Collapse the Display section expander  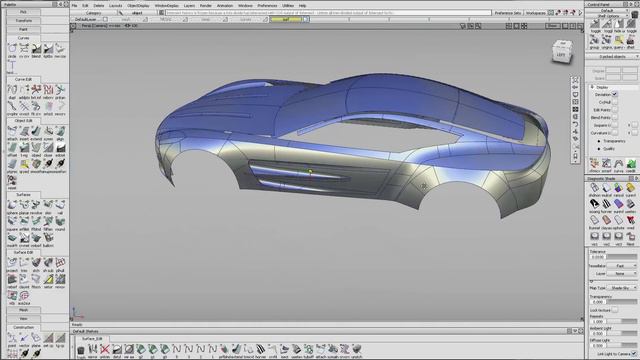tap(592, 87)
